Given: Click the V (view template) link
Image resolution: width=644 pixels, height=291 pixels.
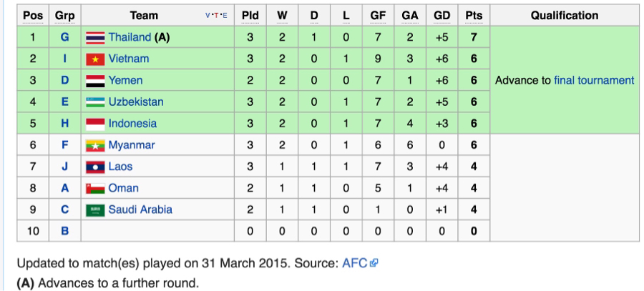Looking at the screenshot, I should (208, 15).
